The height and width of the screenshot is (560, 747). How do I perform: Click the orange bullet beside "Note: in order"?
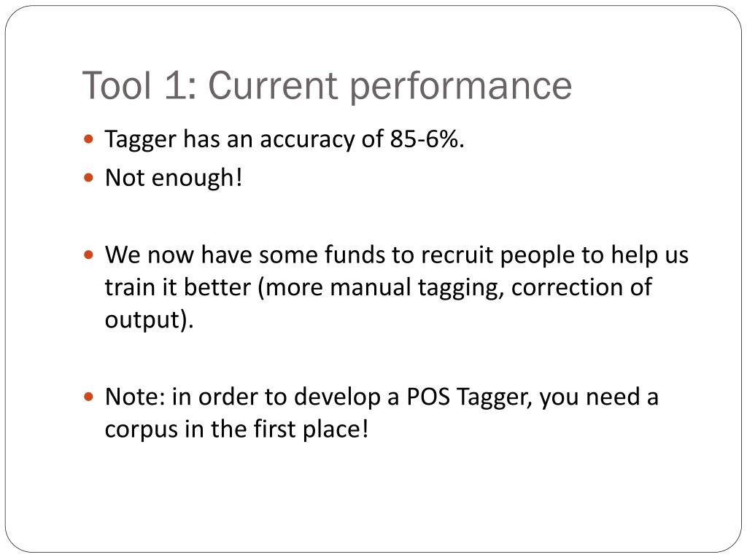point(88,396)
